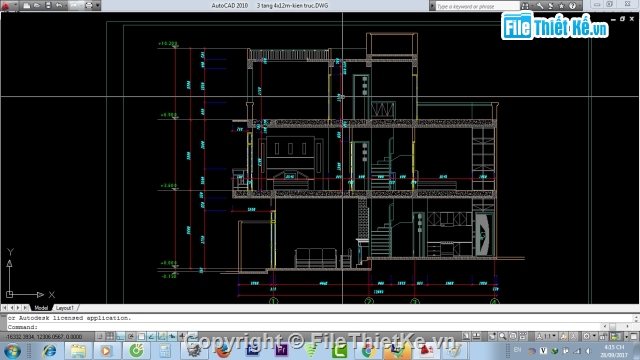
Task: Open the status bar application menu arrow
Action: click(x=627, y=337)
